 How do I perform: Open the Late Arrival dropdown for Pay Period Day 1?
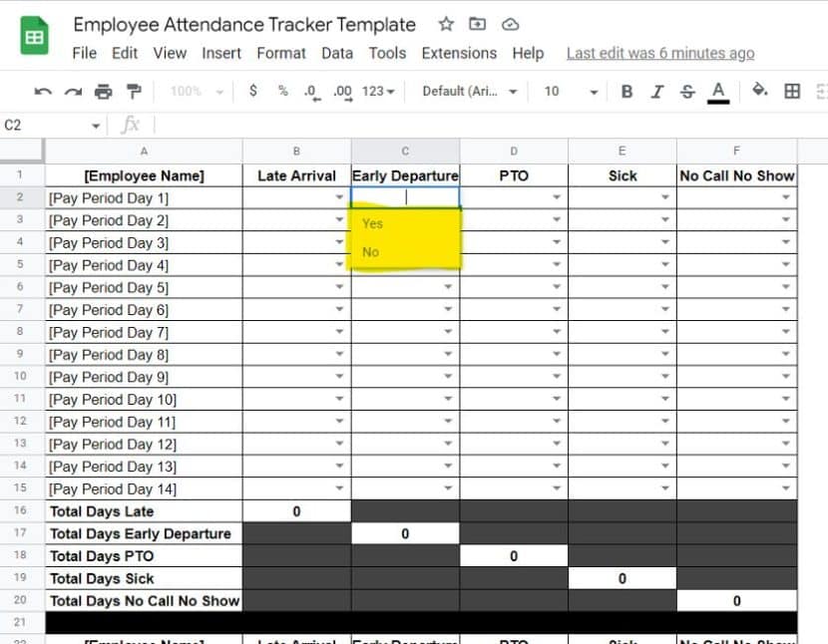coord(337,197)
